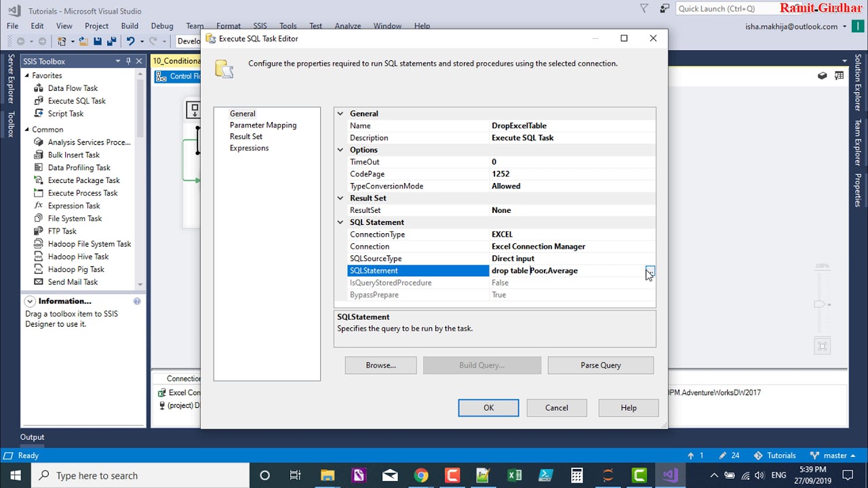Click the Expression Task fx icon
Screen dimensions: 868x488
click(38, 206)
